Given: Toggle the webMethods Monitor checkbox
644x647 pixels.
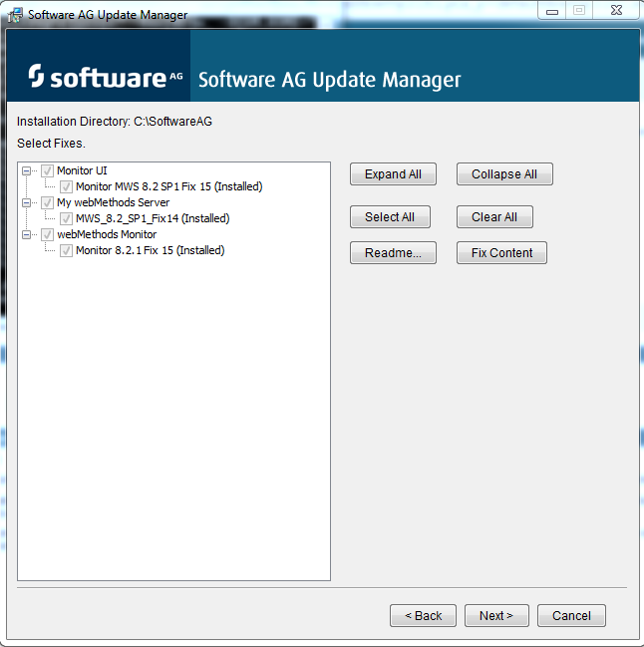Looking at the screenshot, I should [47, 235].
